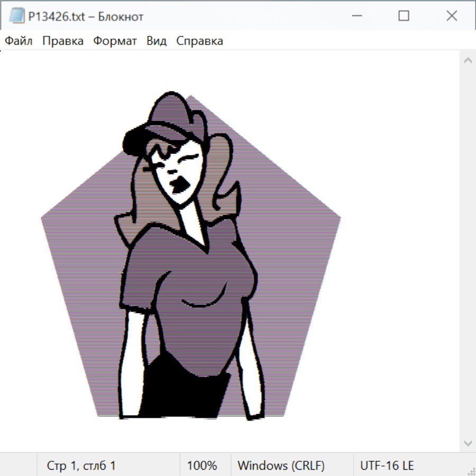The image size is (476, 476).
Task: Click the 'Стр 1, стлб 1' status indicator
Action: pos(81,465)
